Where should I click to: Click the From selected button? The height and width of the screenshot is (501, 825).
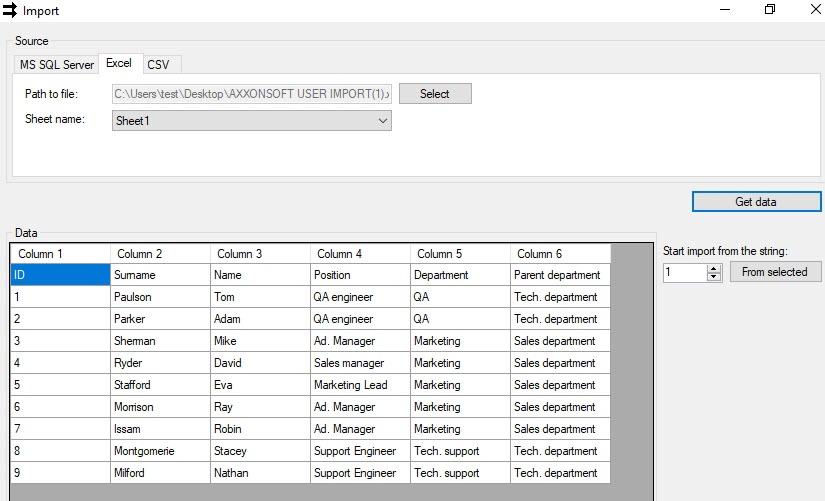click(775, 272)
